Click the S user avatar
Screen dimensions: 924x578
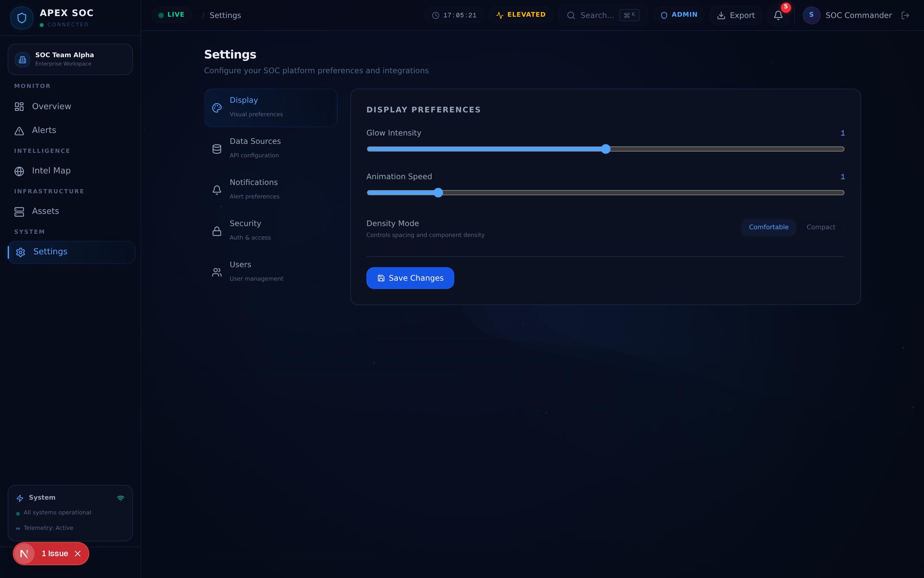tap(811, 15)
